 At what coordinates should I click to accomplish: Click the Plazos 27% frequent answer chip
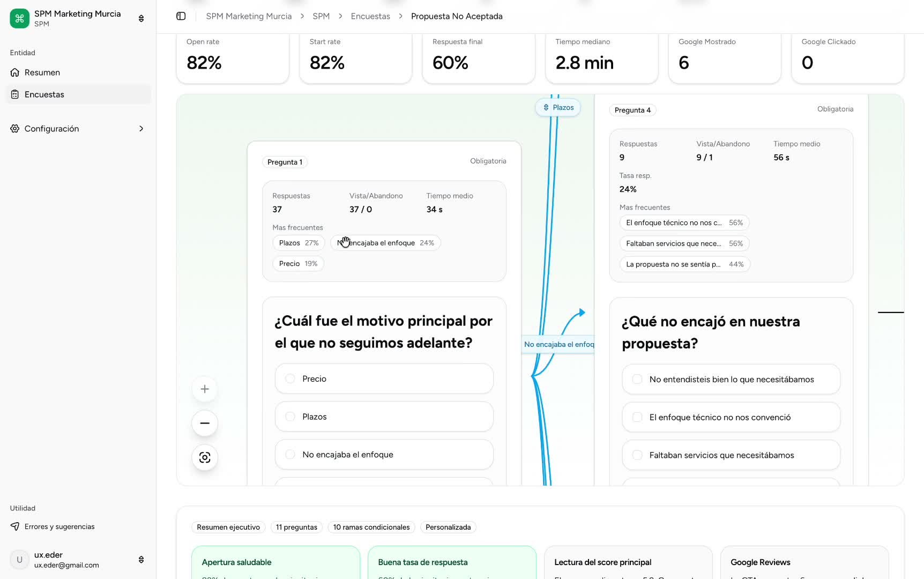click(x=299, y=243)
